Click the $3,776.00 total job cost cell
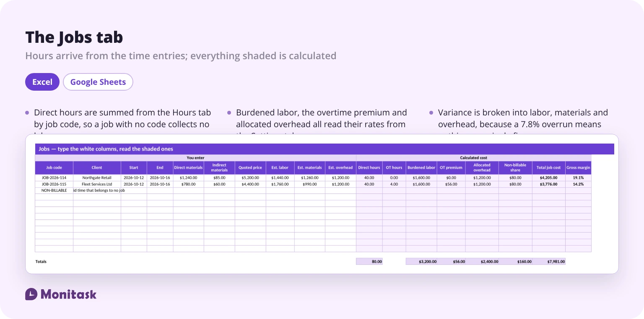 pos(549,184)
